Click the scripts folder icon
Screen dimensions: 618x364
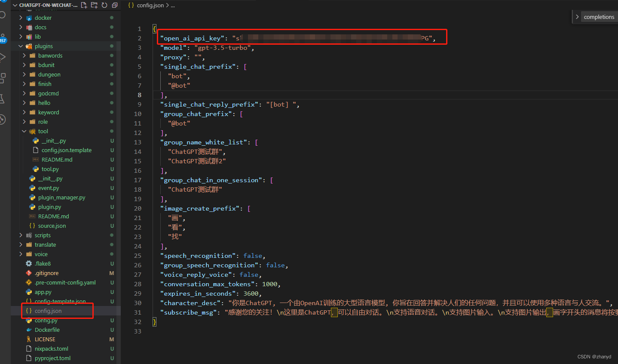pos(29,235)
